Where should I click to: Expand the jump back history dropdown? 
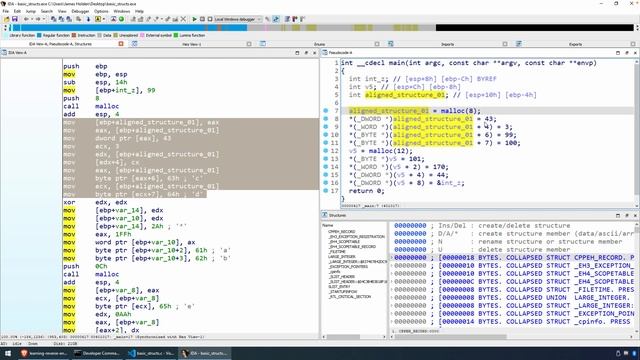point(32,19)
